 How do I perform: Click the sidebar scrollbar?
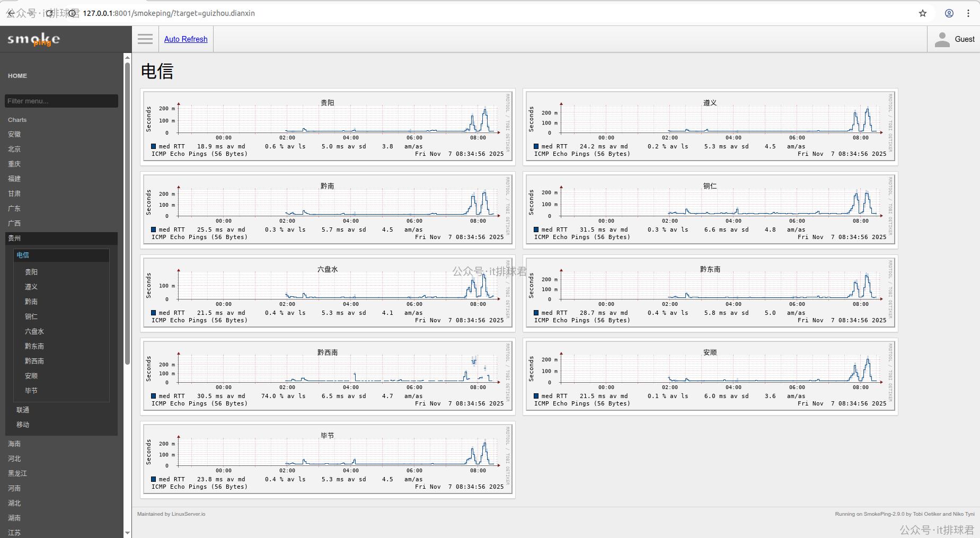point(127,212)
